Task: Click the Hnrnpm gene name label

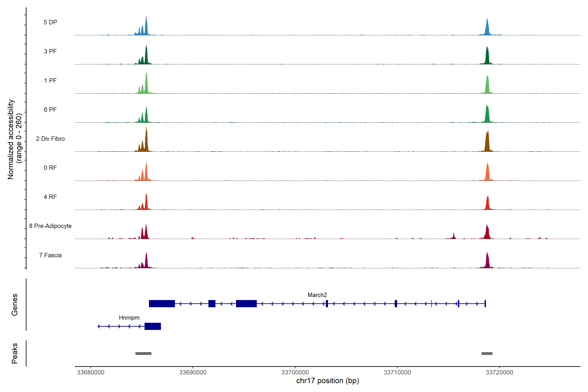Action: pyautogui.click(x=129, y=318)
